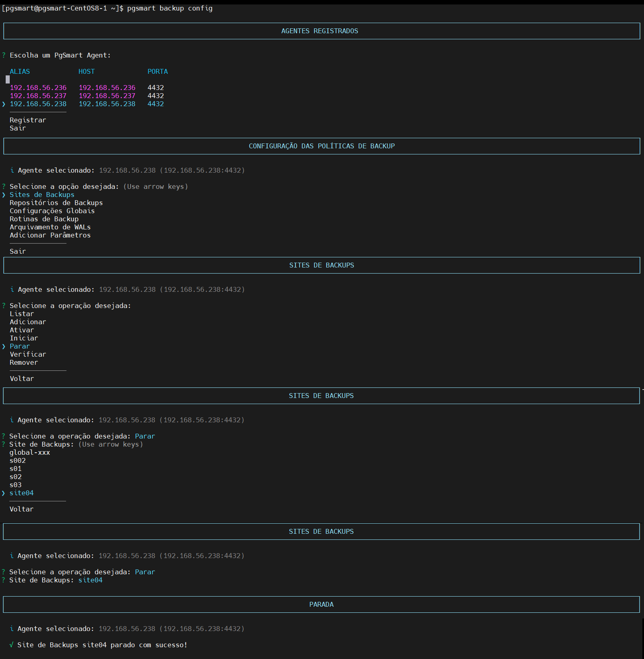
Task: Choose Sair under Adicionar Parâmetros
Action: tap(18, 251)
